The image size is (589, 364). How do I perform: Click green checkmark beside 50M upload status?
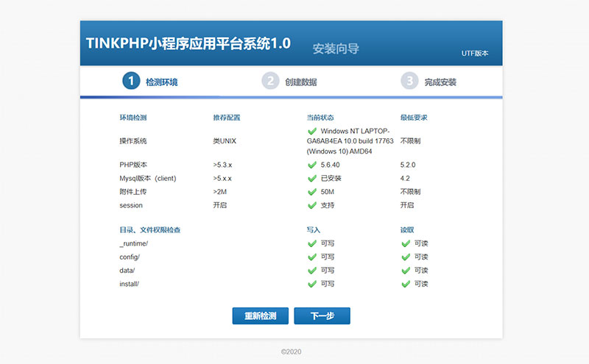pos(312,192)
